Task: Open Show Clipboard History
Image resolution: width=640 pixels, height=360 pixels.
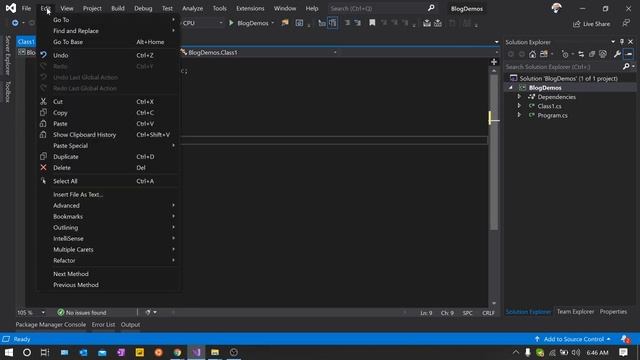Action: pyautogui.click(x=108, y=135)
